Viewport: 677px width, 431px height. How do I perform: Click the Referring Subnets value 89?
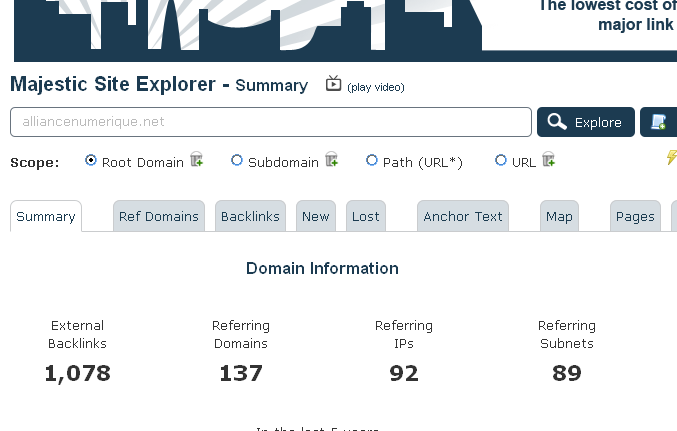pos(566,374)
